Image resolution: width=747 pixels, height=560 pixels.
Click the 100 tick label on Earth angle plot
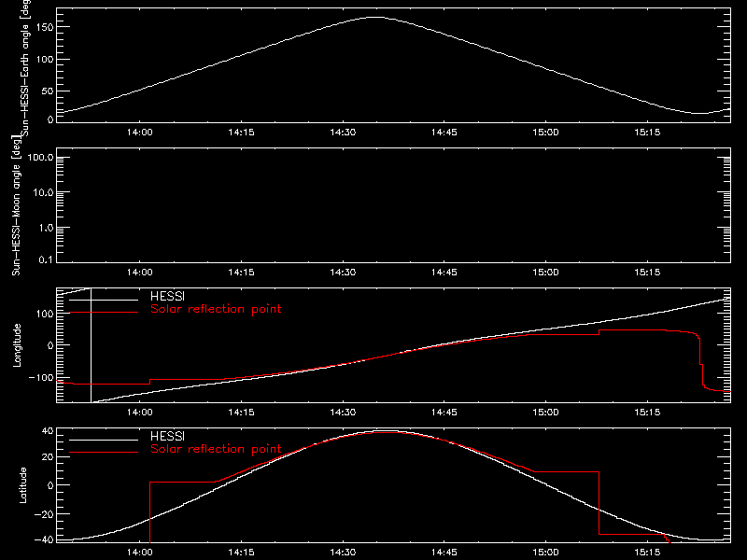click(x=45, y=60)
